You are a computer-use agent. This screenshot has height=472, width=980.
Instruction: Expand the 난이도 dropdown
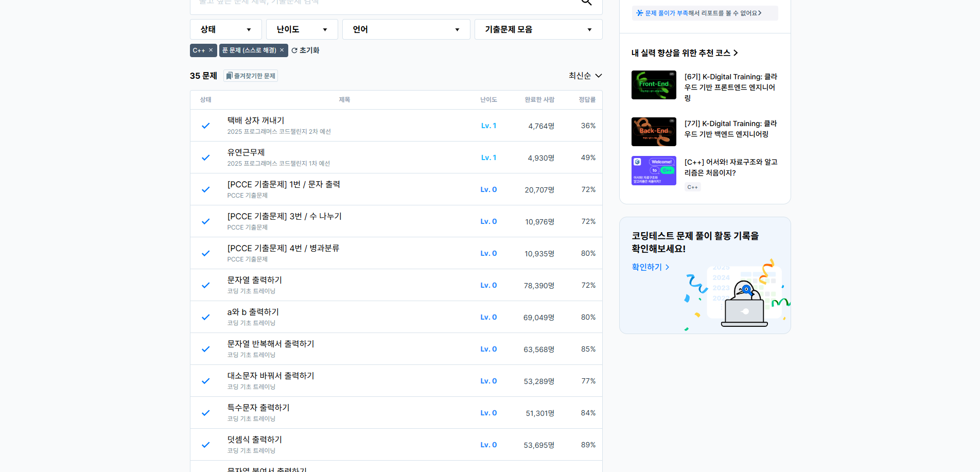[x=302, y=29]
